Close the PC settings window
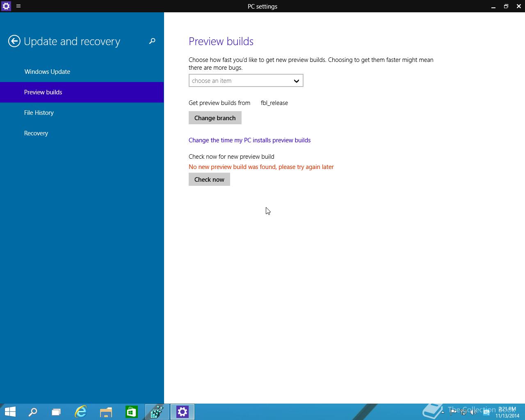 click(x=518, y=6)
